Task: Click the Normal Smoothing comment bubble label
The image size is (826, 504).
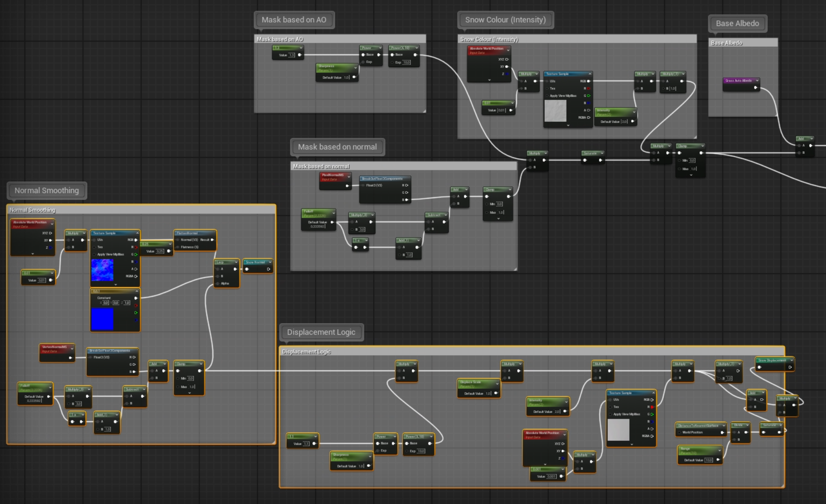Action: 47,191
